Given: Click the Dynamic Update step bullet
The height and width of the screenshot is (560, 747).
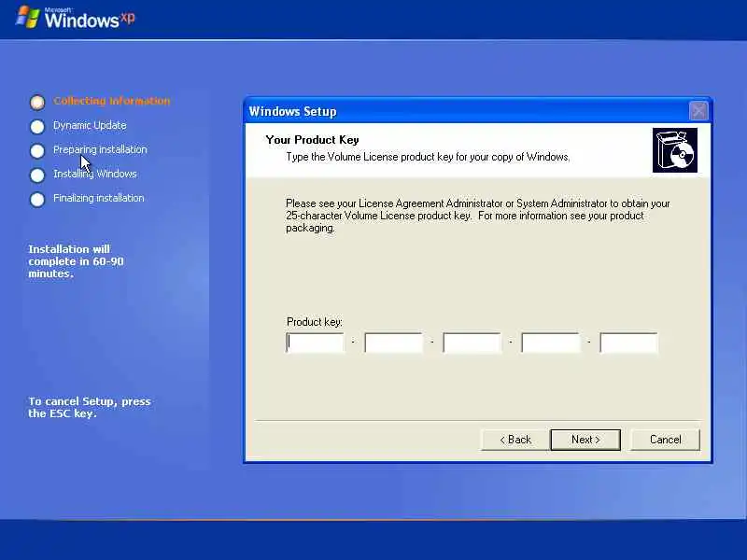Looking at the screenshot, I should (37, 126).
